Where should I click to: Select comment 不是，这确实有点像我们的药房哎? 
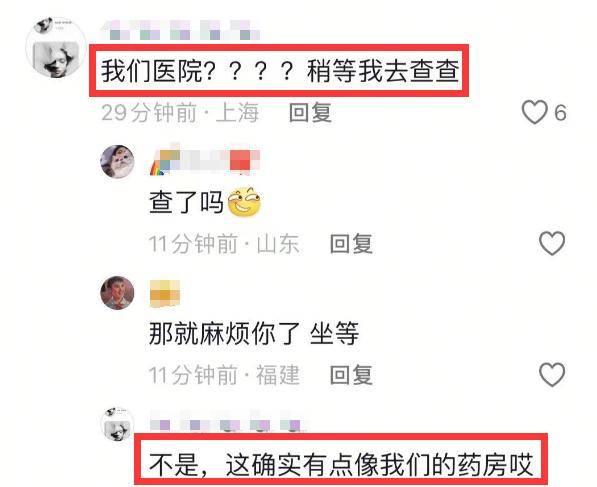click(341, 465)
